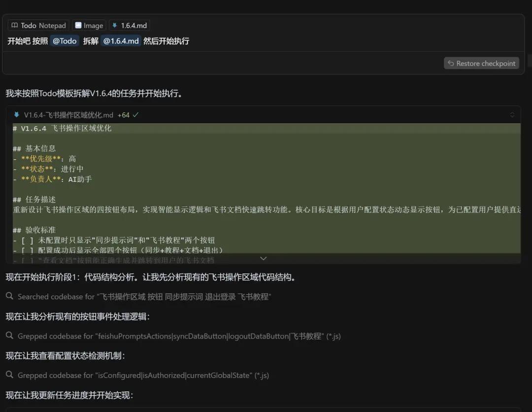Image resolution: width=532 pixels, height=412 pixels.
Task: Expand the code block with the bottom chevron
Action: (263, 258)
